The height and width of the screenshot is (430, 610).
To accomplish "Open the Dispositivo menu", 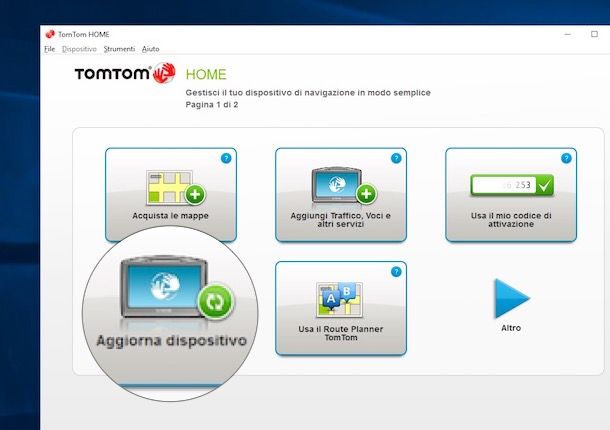I will tap(79, 49).
